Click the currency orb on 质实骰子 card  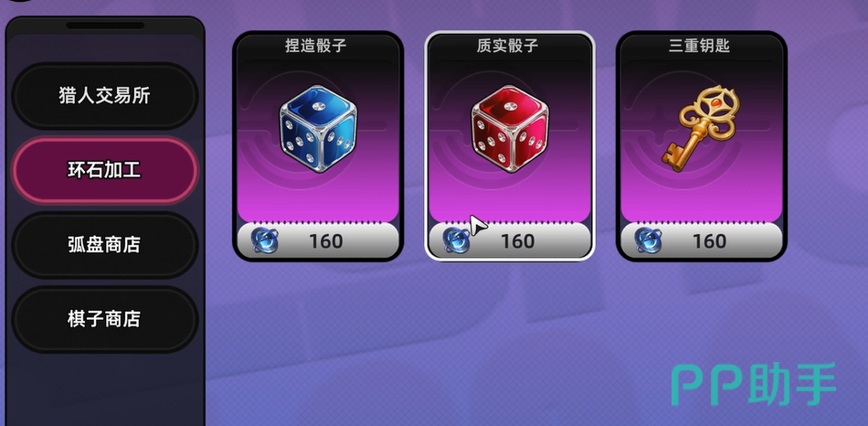tap(456, 241)
